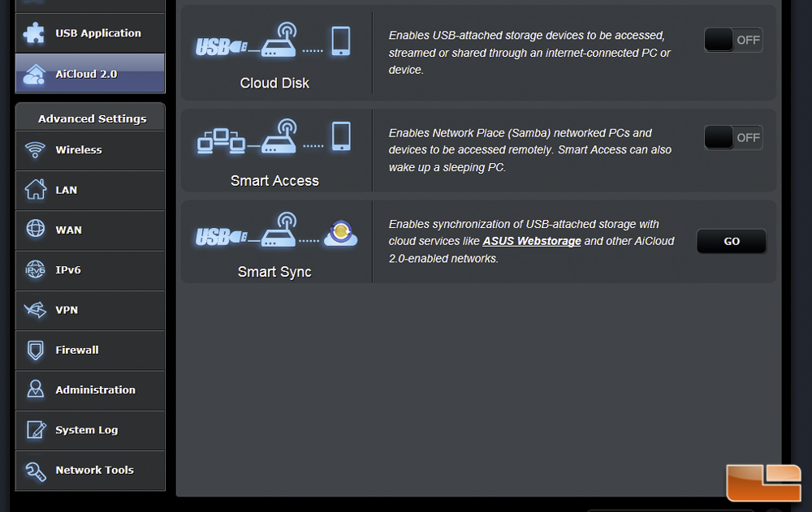Image resolution: width=812 pixels, height=512 pixels.
Task: Click the VPN arrows icon
Action: (35, 310)
